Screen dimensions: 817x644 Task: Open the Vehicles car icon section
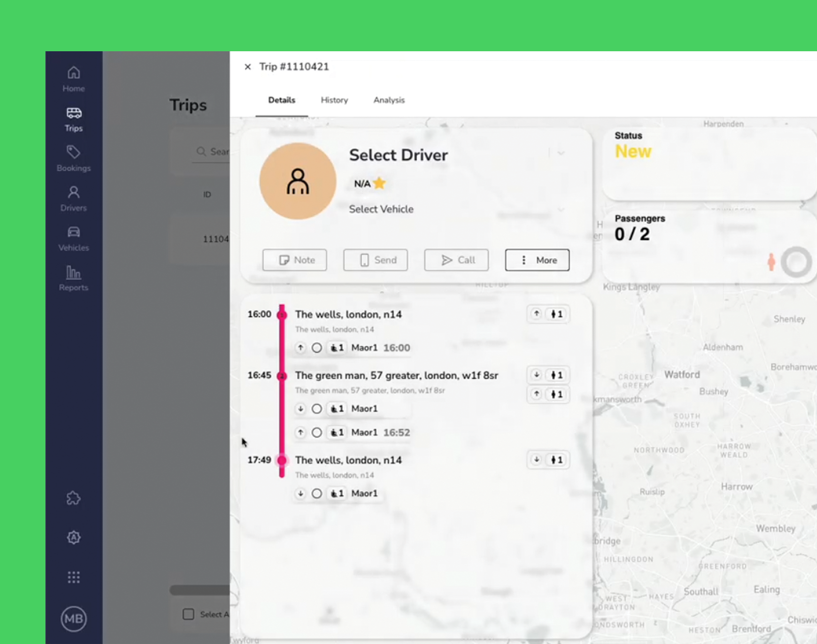click(x=73, y=238)
